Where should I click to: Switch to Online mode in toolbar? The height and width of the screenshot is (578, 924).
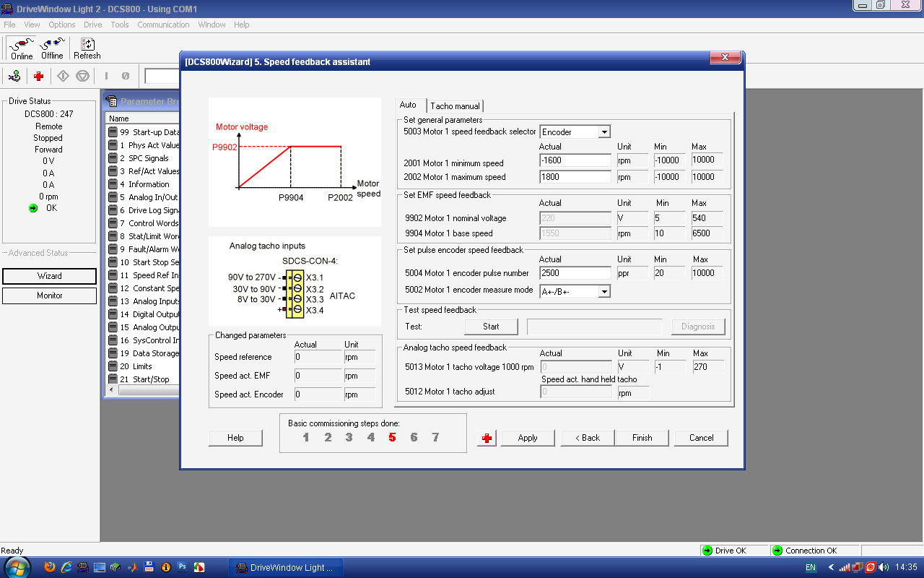22,48
